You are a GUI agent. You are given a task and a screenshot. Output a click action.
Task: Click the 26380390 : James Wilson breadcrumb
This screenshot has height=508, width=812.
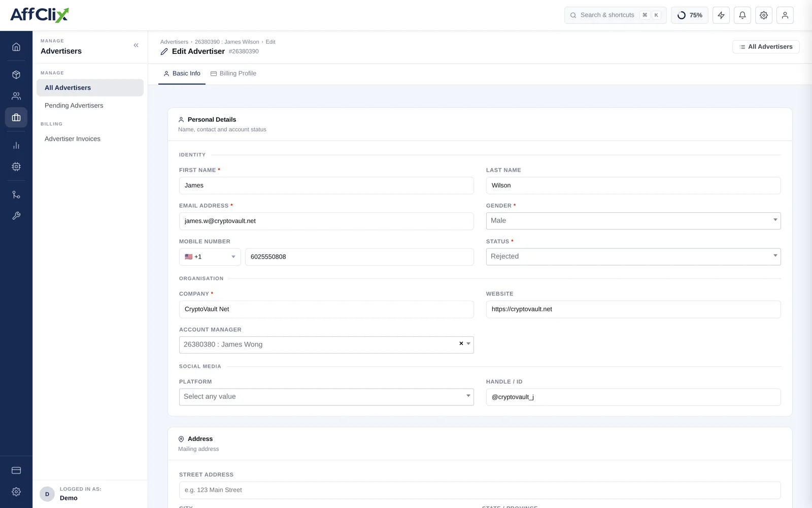[227, 42]
